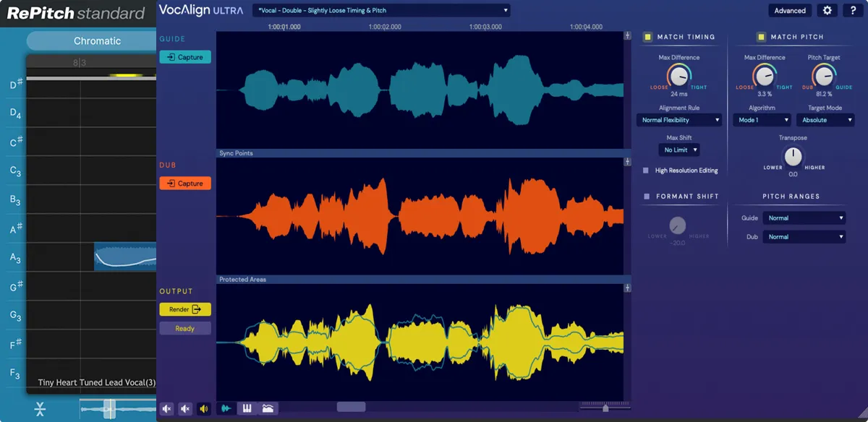Select the waveform view icon
This screenshot has width=868, height=422.
tap(226, 408)
